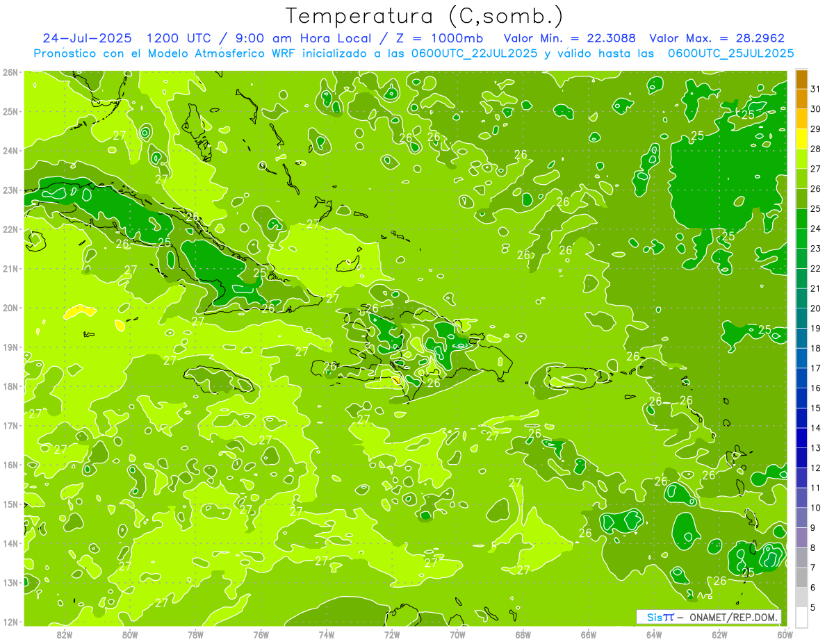Image resolution: width=834 pixels, height=644 pixels.
Task: Click the teal swatch between 19 and 20
Action: [x=801, y=318]
